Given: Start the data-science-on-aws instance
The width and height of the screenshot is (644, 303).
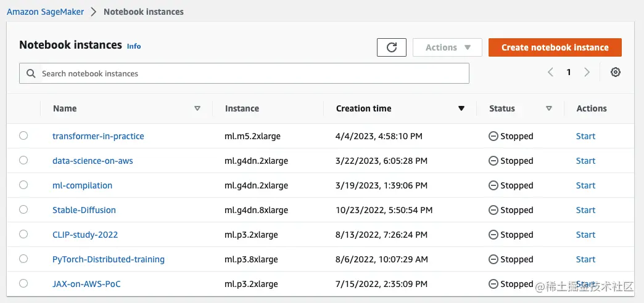Looking at the screenshot, I should click(585, 161).
